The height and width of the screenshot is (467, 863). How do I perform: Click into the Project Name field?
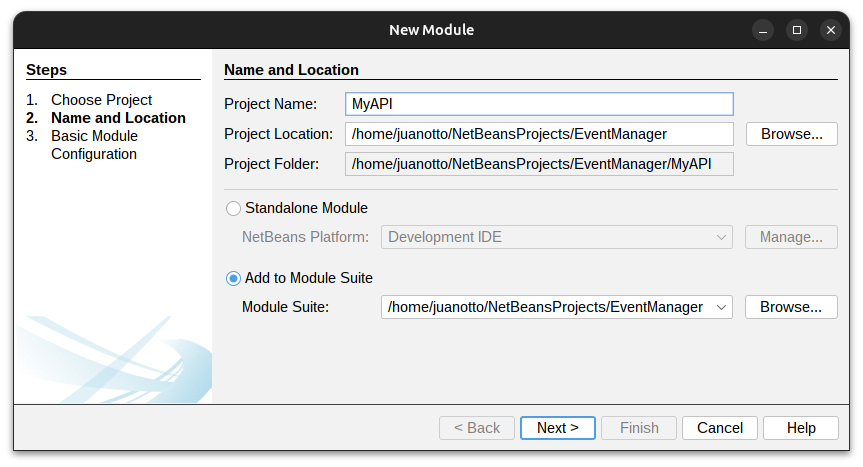click(539, 104)
